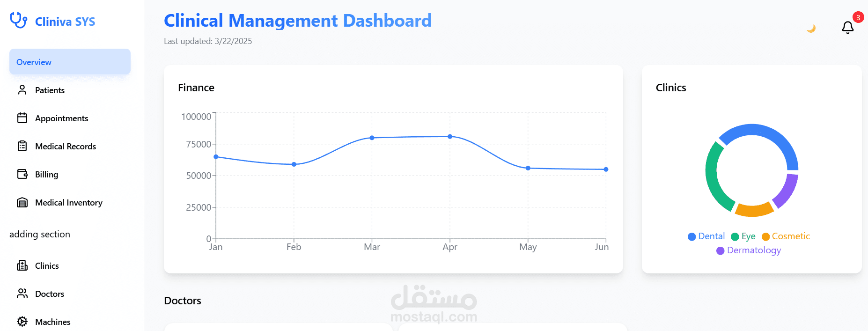Screen dimensions: 868x331
Task: Click the Cosmetic legend orange dot
Action: [x=765, y=237]
